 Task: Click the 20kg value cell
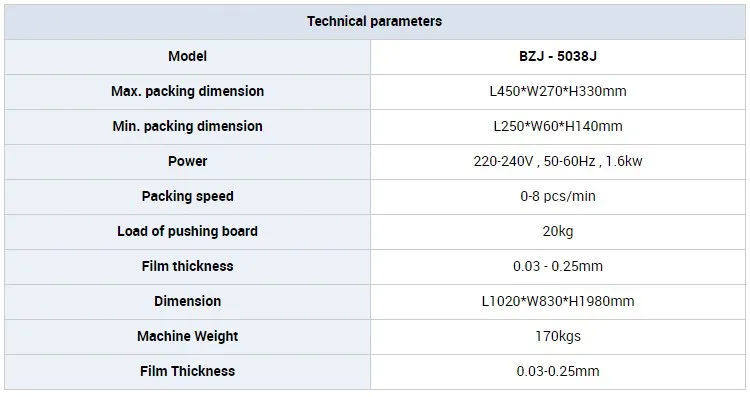pyautogui.click(x=558, y=231)
